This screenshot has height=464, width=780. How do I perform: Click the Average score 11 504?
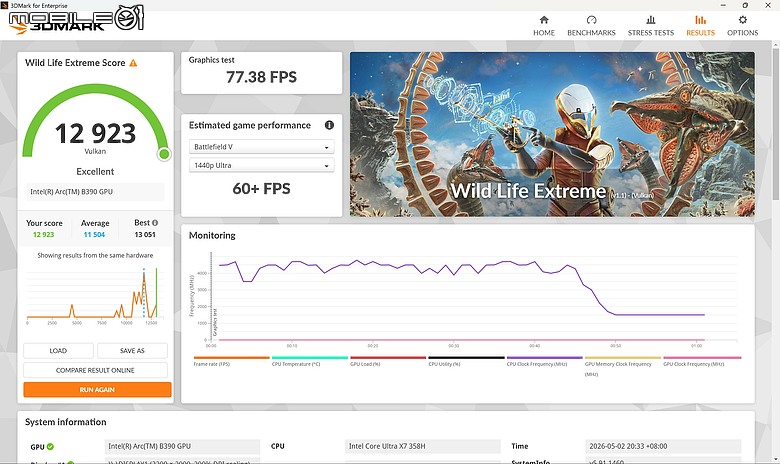pos(94,235)
